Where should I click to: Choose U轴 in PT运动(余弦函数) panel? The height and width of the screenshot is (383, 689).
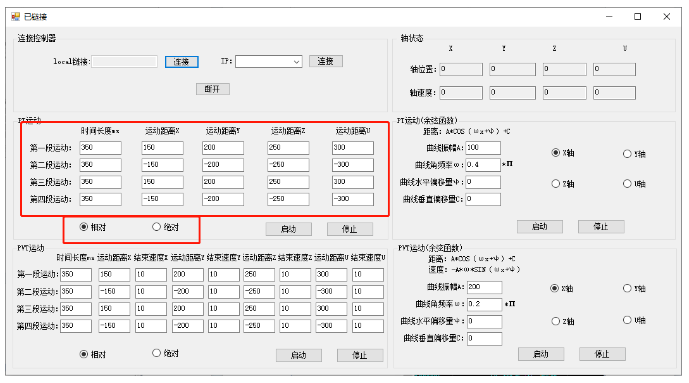click(x=634, y=184)
